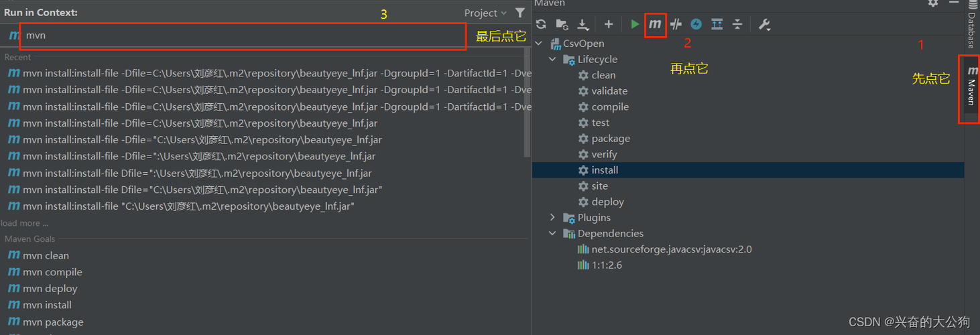Image resolution: width=980 pixels, height=335 pixels.
Task: Select the test lifecycle phase
Action: pyautogui.click(x=601, y=123)
